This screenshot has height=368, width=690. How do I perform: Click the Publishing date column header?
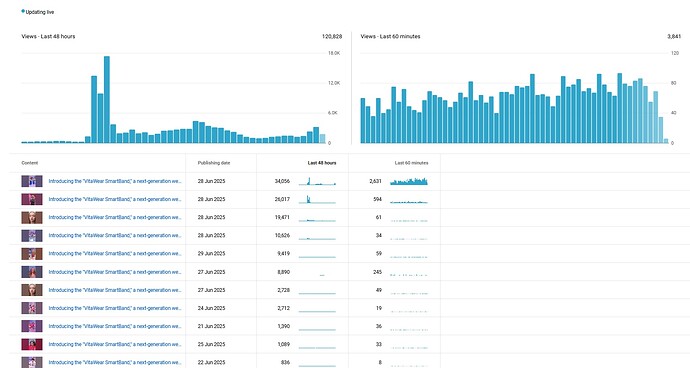[214, 163]
